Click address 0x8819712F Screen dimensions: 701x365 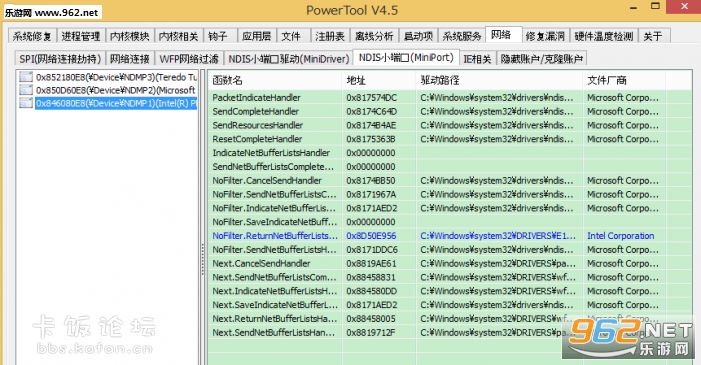(x=371, y=333)
